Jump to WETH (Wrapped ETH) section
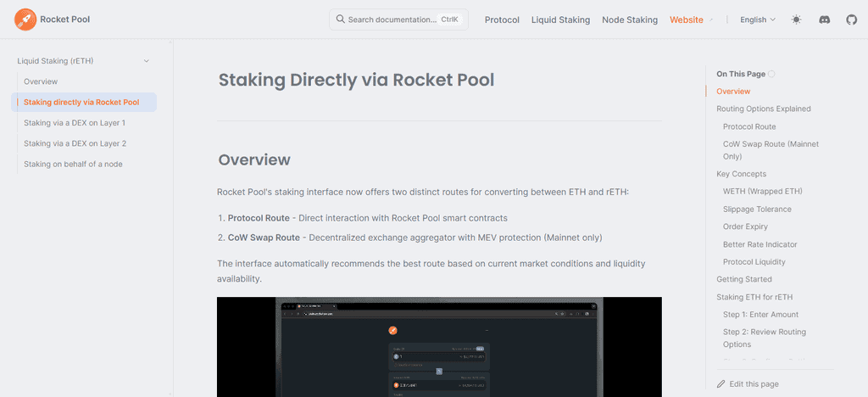The image size is (868, 397). click(763, 192)
